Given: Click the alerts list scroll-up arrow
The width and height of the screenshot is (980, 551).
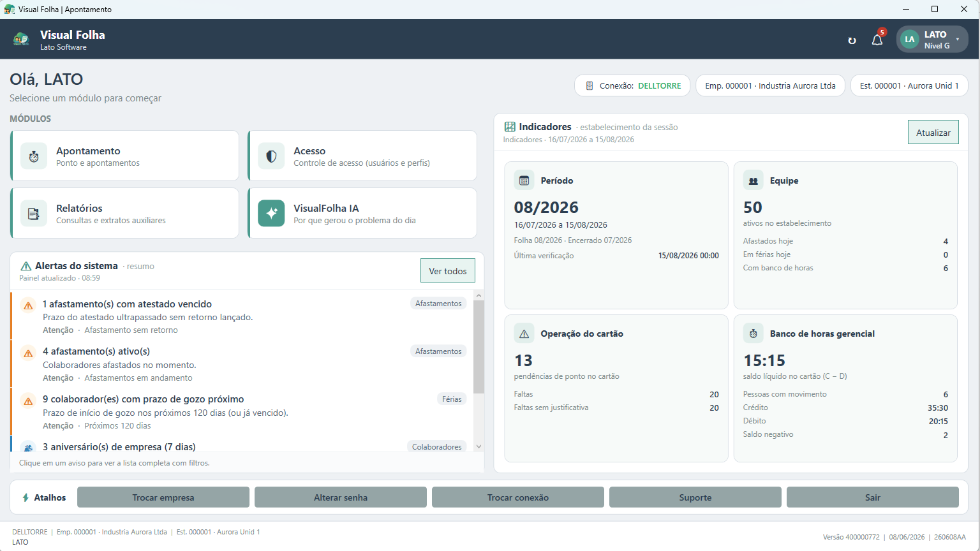Looking at the screenshot, I should [479, 296].
